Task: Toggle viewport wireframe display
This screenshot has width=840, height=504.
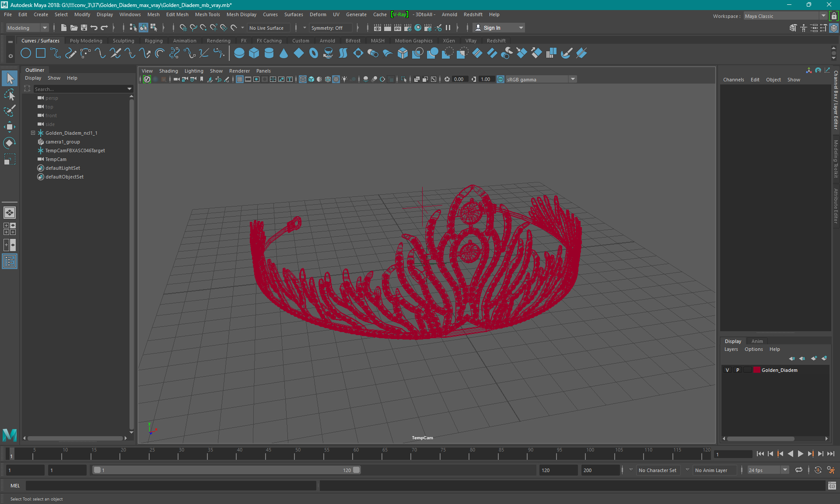Action: click(303, 79)
